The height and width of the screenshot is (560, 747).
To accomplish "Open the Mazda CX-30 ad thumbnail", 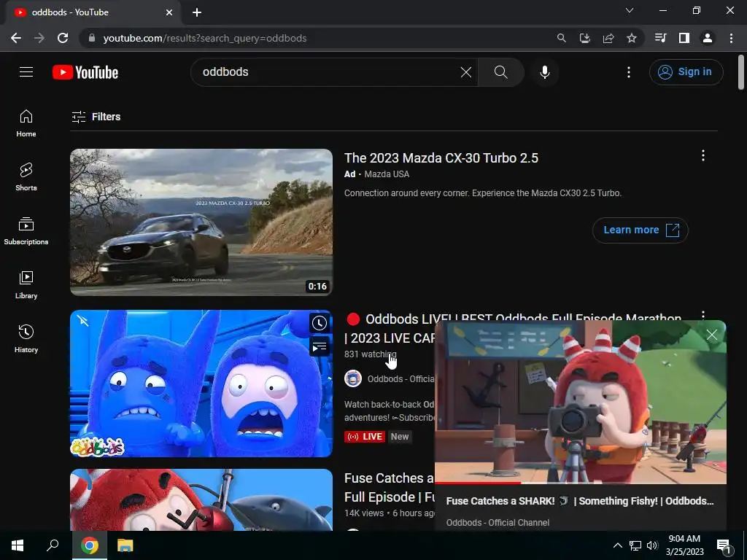I will 201,222.
